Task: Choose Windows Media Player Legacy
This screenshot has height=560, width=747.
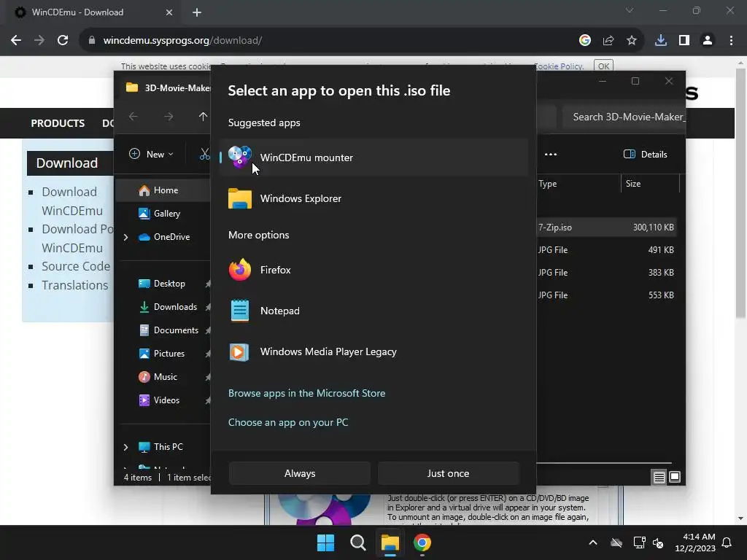Action: [373, 352]
